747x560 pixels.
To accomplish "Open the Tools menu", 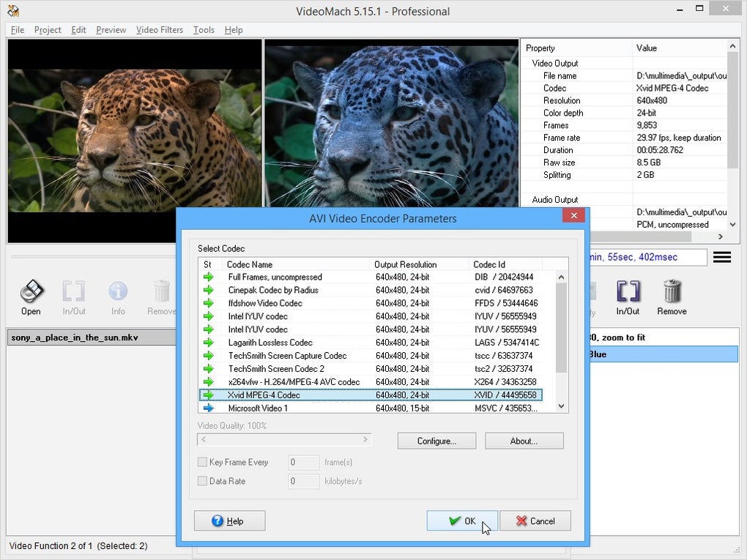I will point(204,30).
